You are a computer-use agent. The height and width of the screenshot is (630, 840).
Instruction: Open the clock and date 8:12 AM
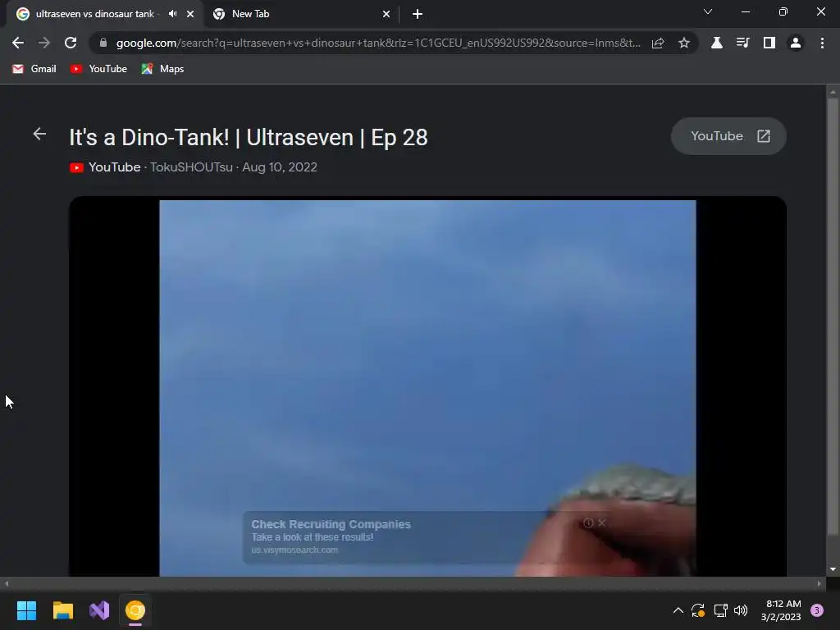coord(781,610)
